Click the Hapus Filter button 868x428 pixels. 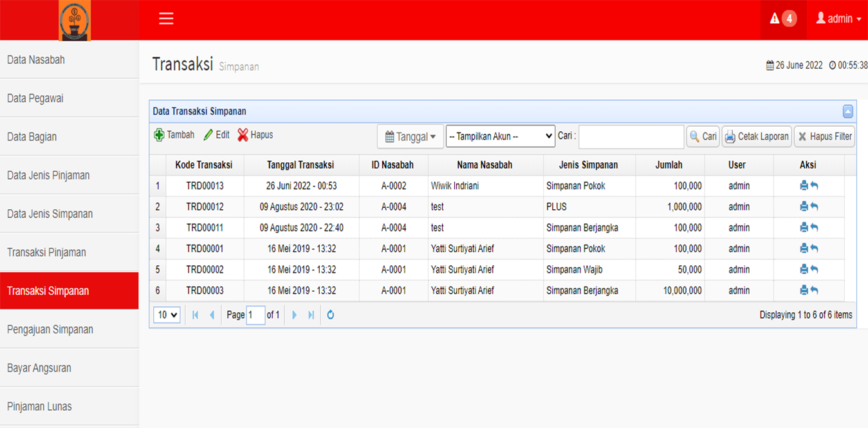tap(824, 136)
